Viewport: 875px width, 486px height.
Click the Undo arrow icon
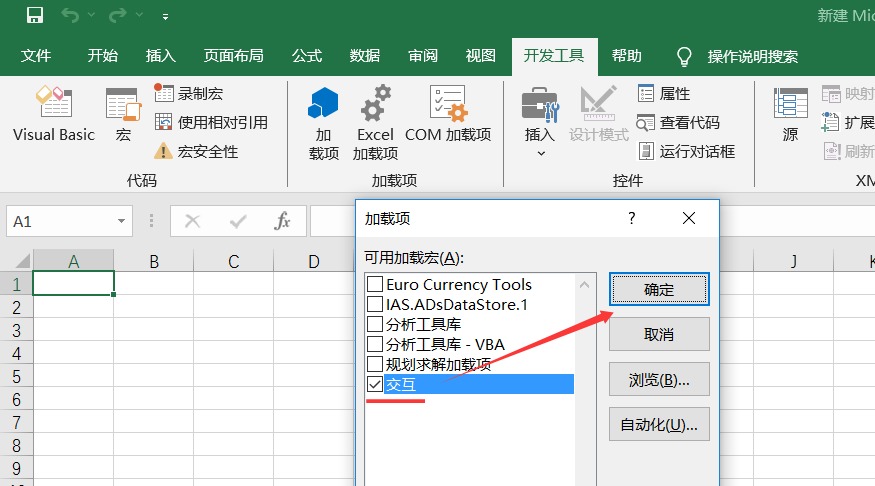click(70, 15)
